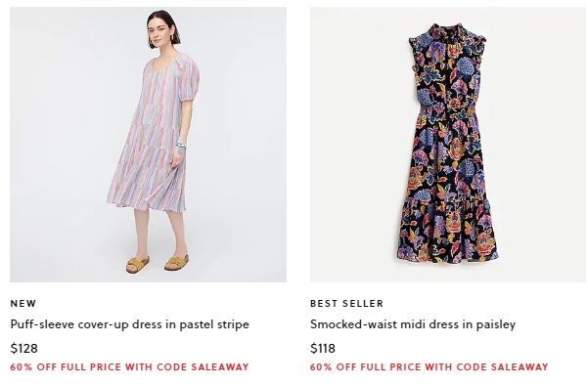Click the 60% off promo under $118
The height and width of the screenshot is (385, 588).
[430, 367]
